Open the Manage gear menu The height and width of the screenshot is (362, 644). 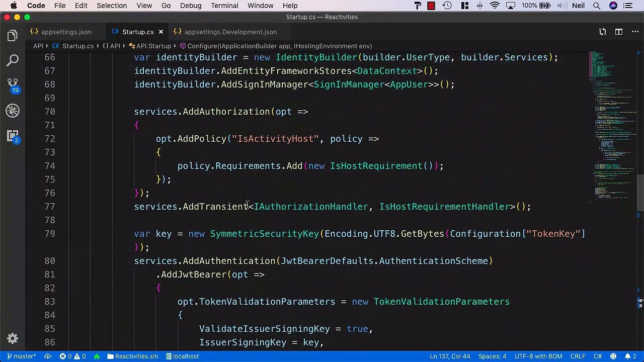[x=13, y=338]
